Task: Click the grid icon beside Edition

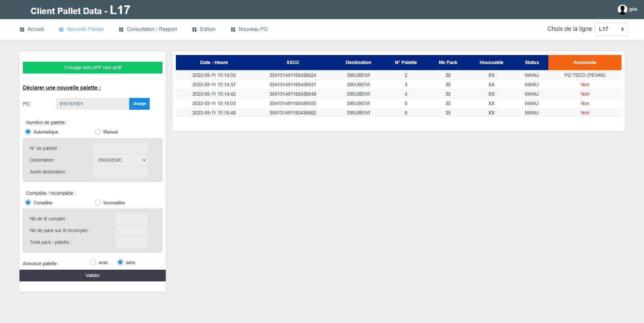Action: point(194,30)
